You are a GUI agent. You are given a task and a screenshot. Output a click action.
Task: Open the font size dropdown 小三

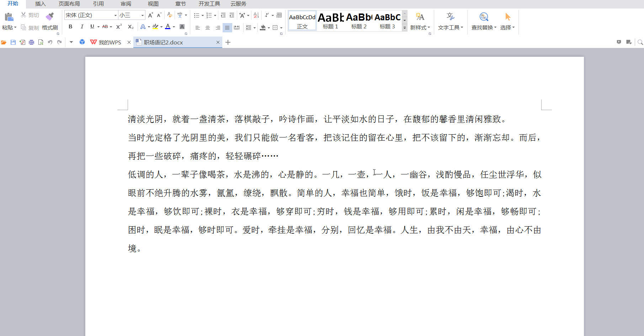[143, 15]
